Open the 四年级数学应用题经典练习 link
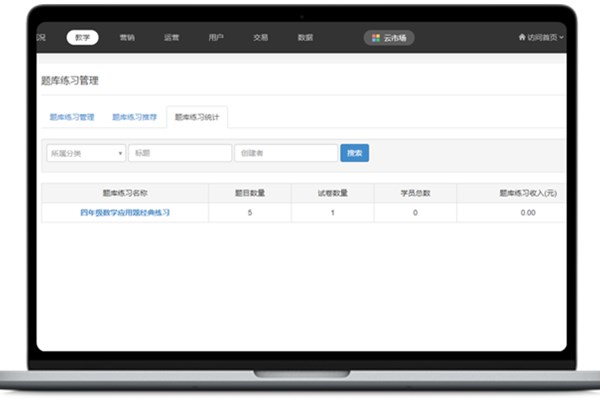Image resolution: width=600 pixels, height=400 pixels. [125, 213]
